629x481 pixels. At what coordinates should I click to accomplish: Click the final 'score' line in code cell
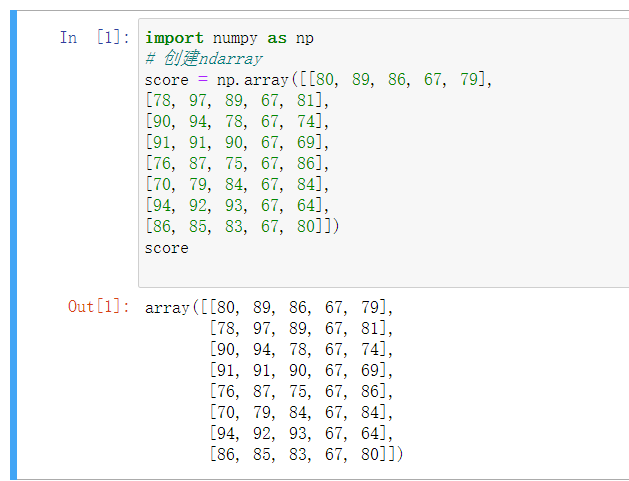point(166,248)
